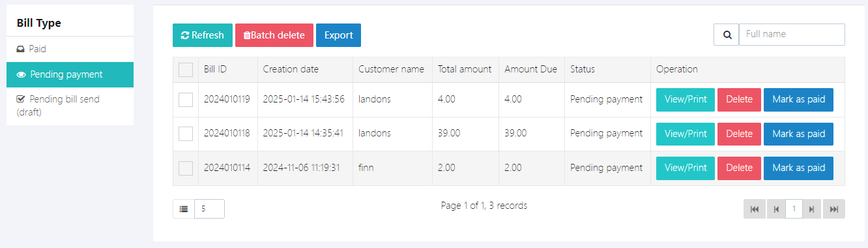Check the box for bill 2024010118
Image resolution: width=868 pixels, height=248 pixels.
[x=186, y=134]
